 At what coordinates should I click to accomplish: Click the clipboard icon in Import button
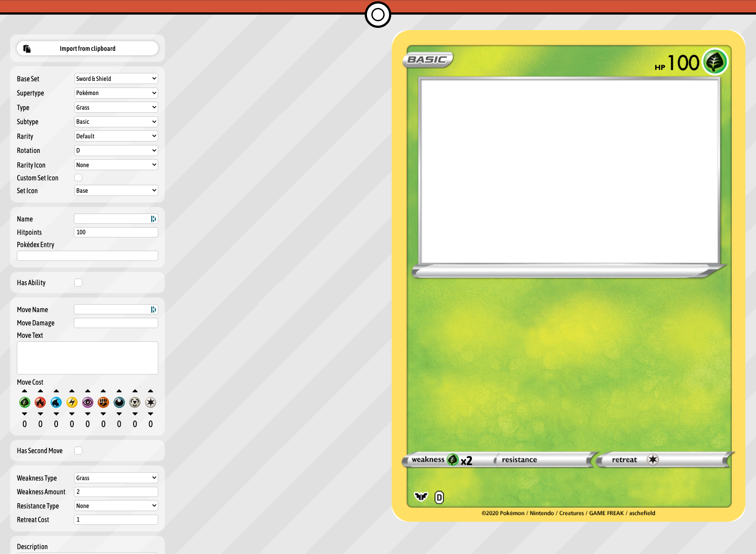tap(27, 49)
